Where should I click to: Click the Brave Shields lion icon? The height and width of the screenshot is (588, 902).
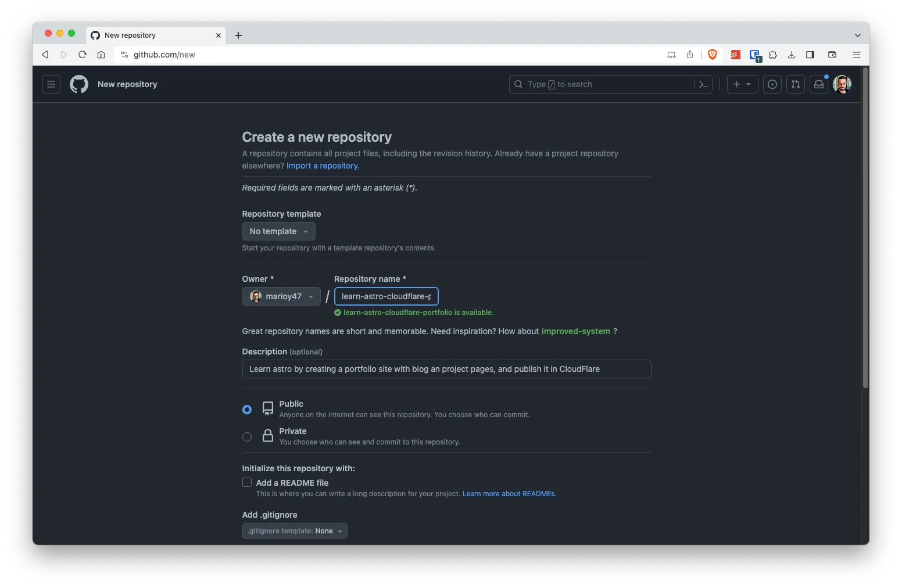pos(713,55)
